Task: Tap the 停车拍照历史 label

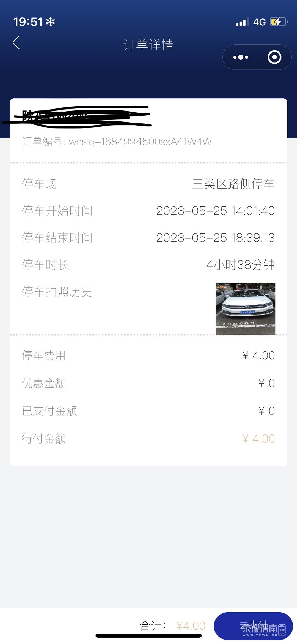Action: [57, 292]
